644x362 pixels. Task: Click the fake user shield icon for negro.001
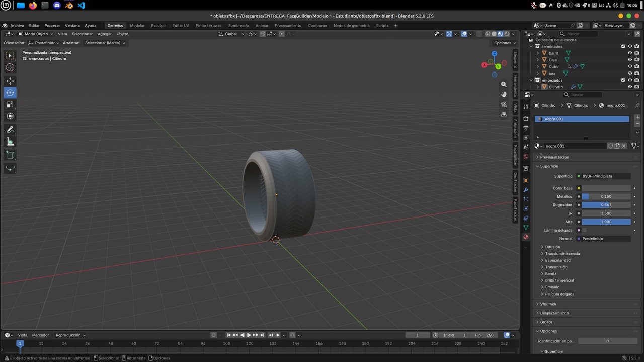click(x=610, y=146)
